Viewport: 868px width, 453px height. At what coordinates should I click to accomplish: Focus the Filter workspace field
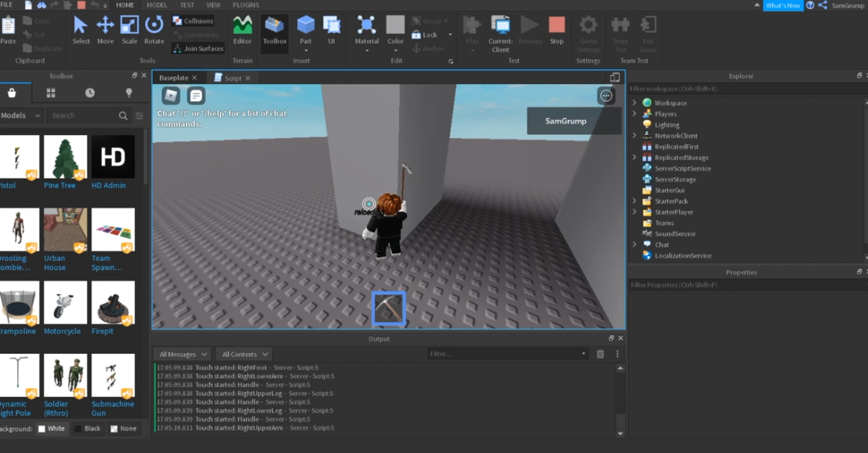[x=746, y=88]
